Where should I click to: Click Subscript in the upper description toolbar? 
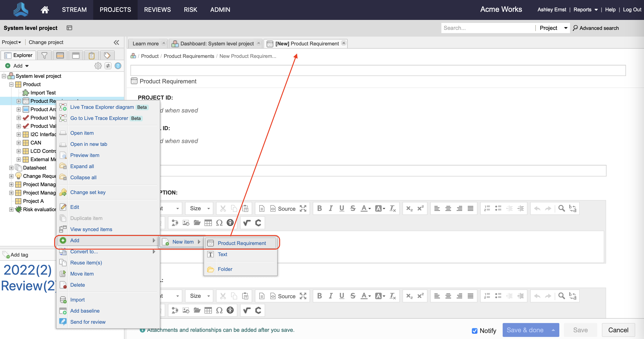pos(409,208)
